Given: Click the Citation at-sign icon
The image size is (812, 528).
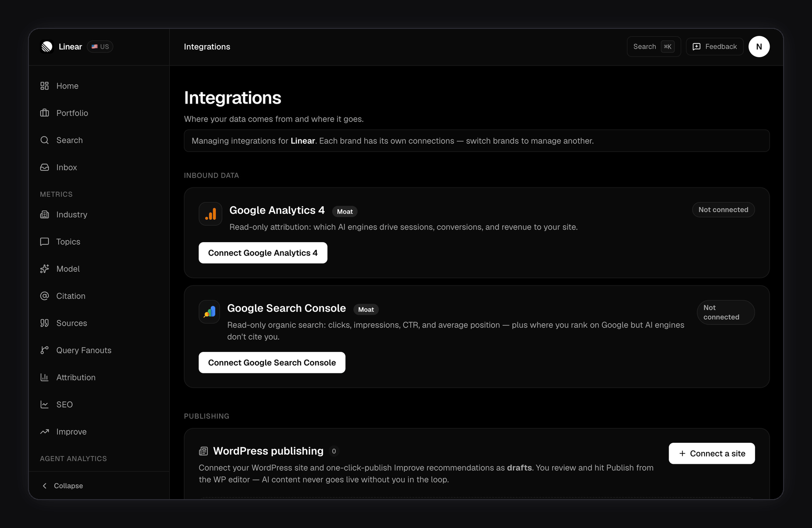Looking at the screenshot, I should [x=45, y=296].
